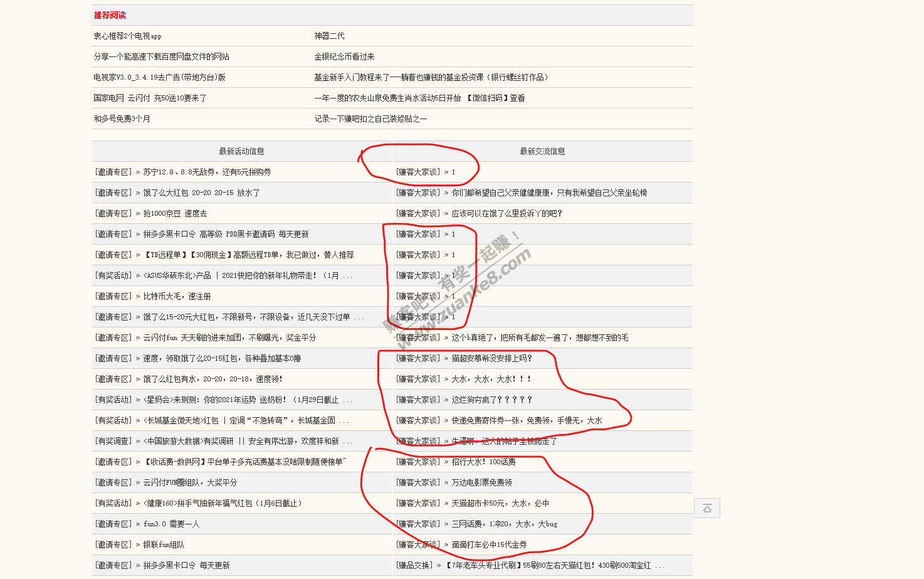924x579 pixels.
Task: Open '滴滴打车必中15代金券' thread
Action: [x=490, y=544]
